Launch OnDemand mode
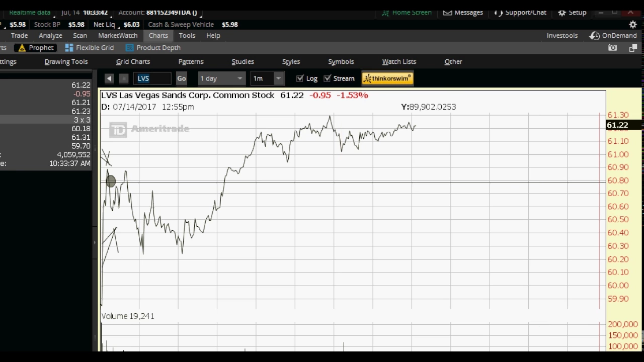This screenshot has width=644, height=362. tap(613, 36)
